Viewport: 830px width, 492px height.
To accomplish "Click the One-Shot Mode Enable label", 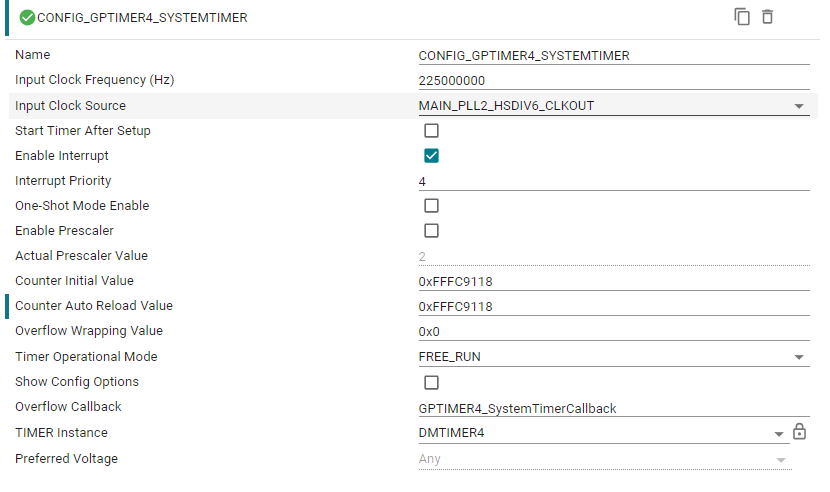I will coord(82,205).
